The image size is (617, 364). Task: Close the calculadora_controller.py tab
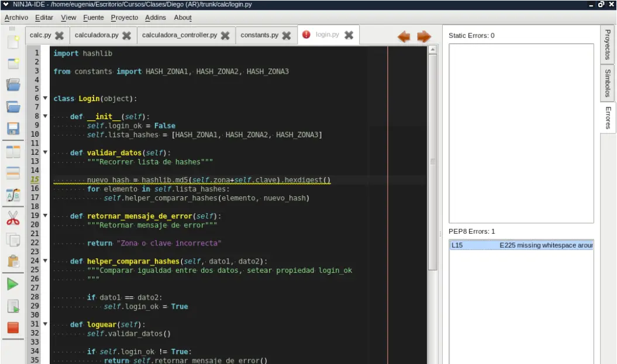(225, 36)
